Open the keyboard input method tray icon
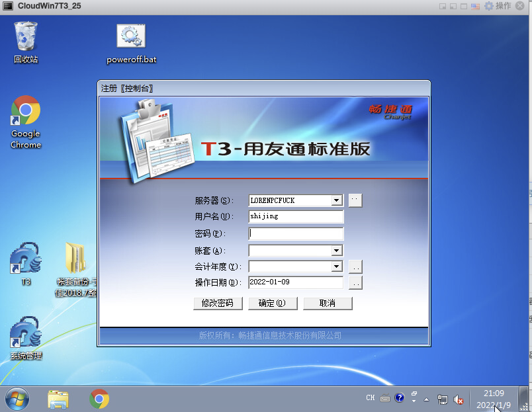Image resolution: width=532 pixels, height=412 pixels. [384, 398]
